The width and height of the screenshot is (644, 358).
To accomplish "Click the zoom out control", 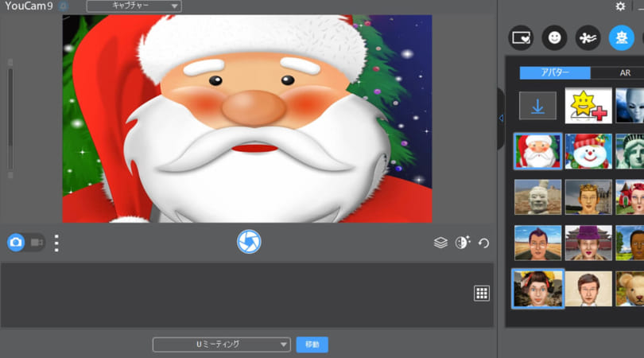I will click(10, 175).
